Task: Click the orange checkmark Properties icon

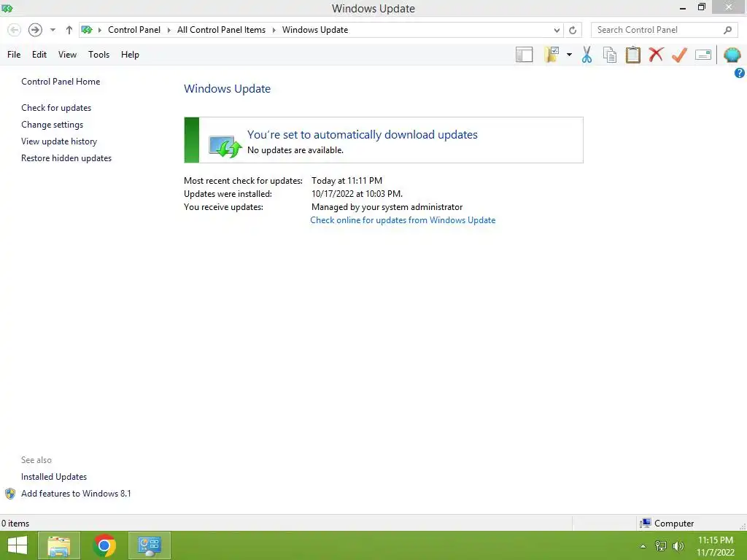Action: 679,55
